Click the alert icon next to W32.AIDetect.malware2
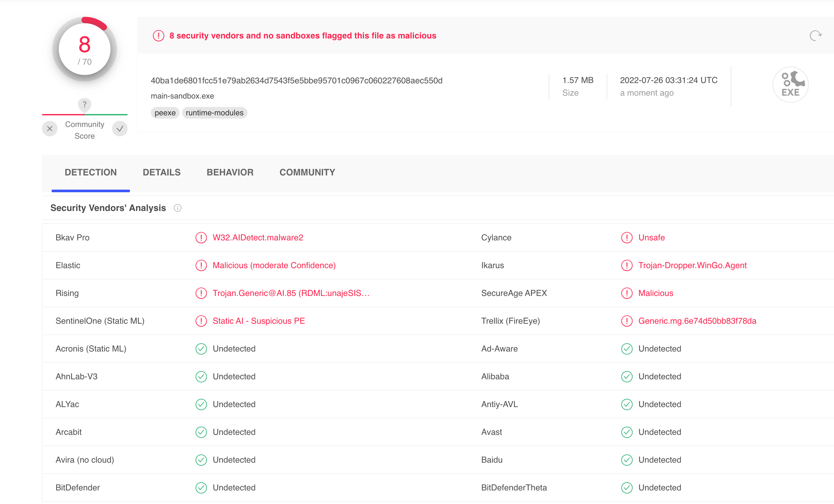Screen dimensions: 834x504 201,237
